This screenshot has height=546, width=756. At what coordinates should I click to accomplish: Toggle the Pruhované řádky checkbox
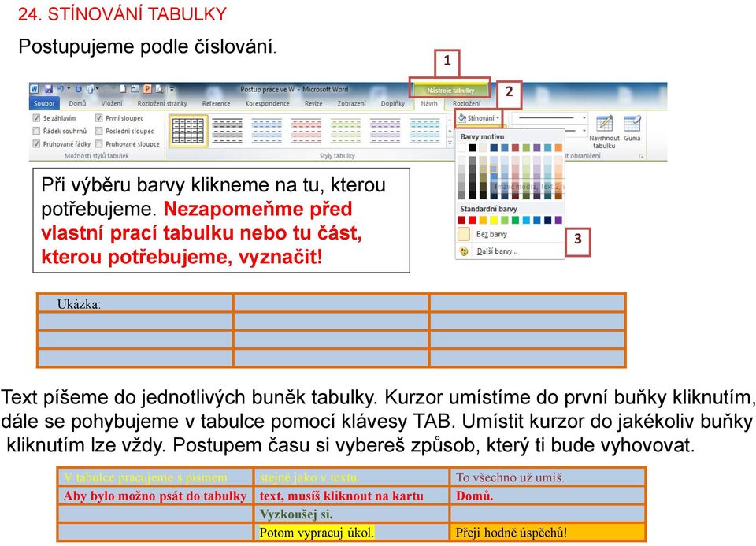[x=36, y=143]
